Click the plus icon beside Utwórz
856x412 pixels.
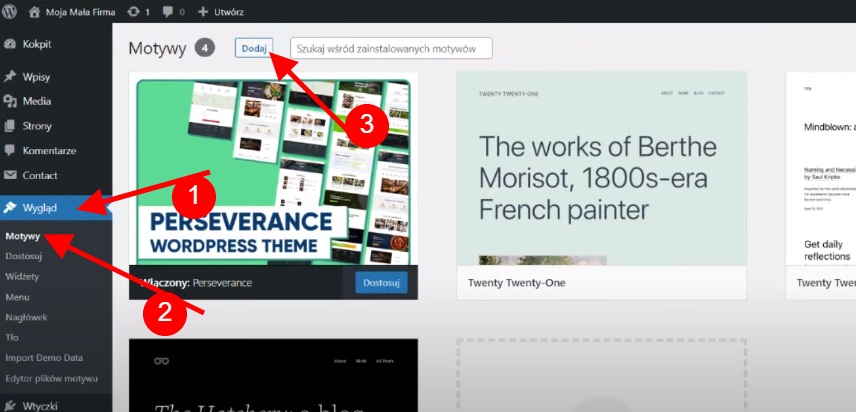(203, 11)
